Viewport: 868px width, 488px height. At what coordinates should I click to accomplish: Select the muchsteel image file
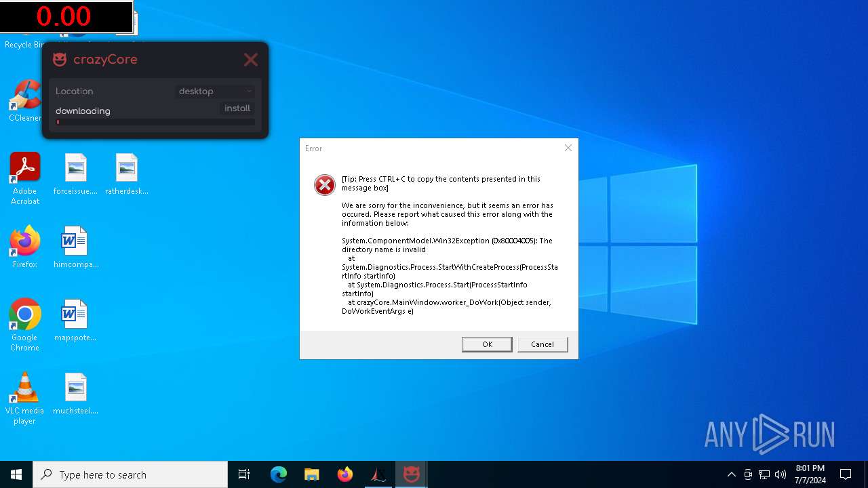pyautogui.click(x=75, y=394)
